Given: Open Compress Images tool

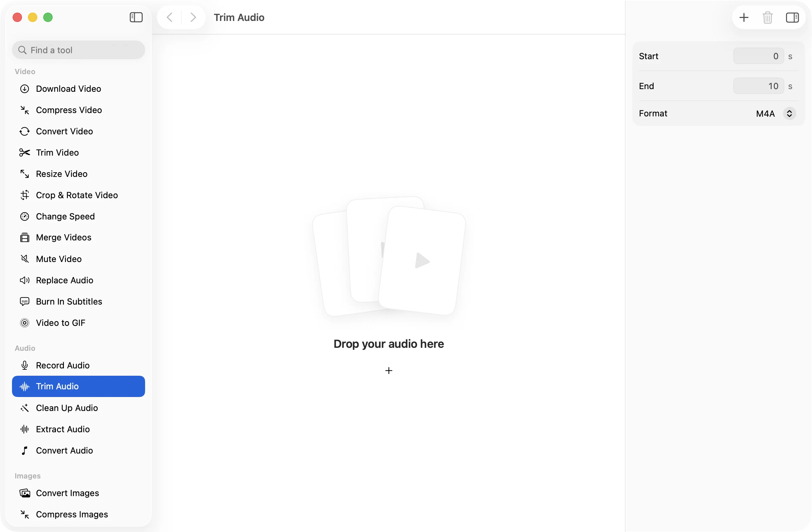Looking at the screenshot, I should [79, 514].
